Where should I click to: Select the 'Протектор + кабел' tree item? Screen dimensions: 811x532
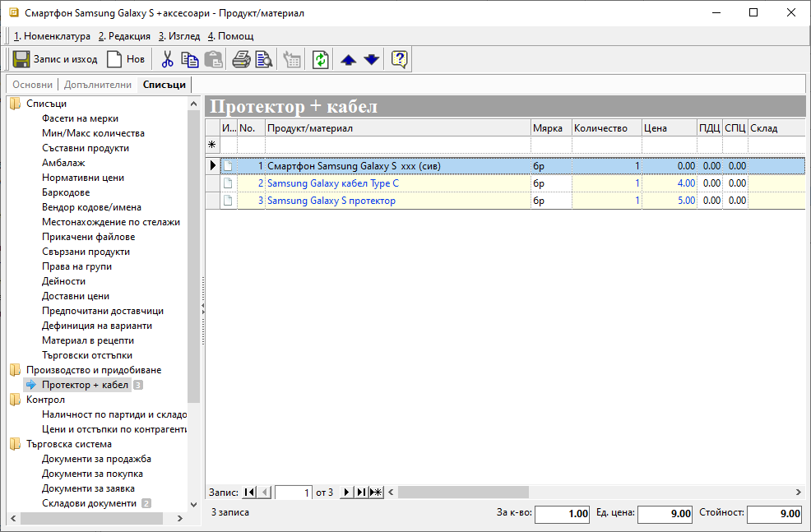pos(85,385)
